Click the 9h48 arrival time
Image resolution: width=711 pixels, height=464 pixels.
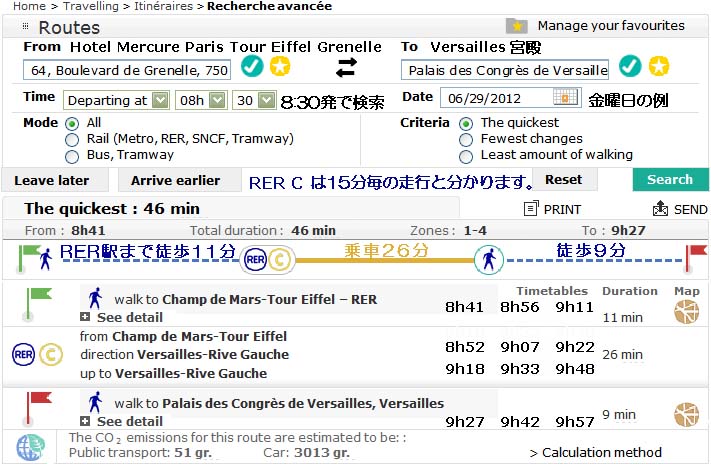click(x=575, y=369)
